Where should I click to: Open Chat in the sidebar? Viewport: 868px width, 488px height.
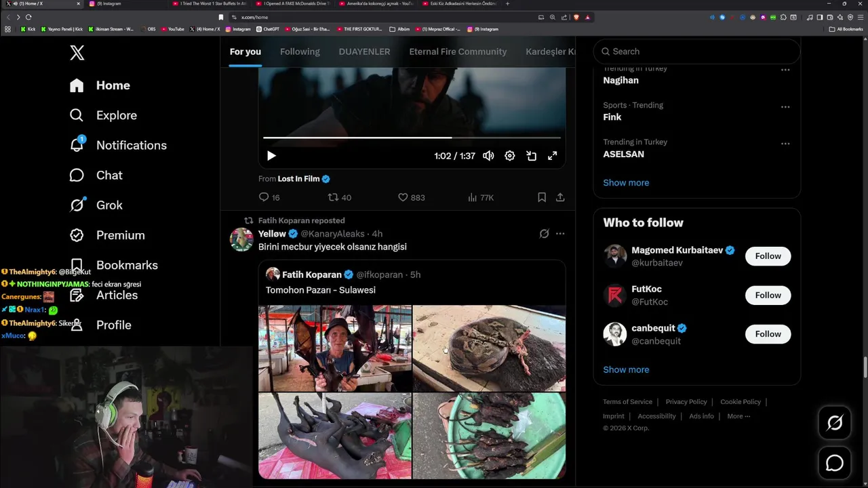click(96, 175)
